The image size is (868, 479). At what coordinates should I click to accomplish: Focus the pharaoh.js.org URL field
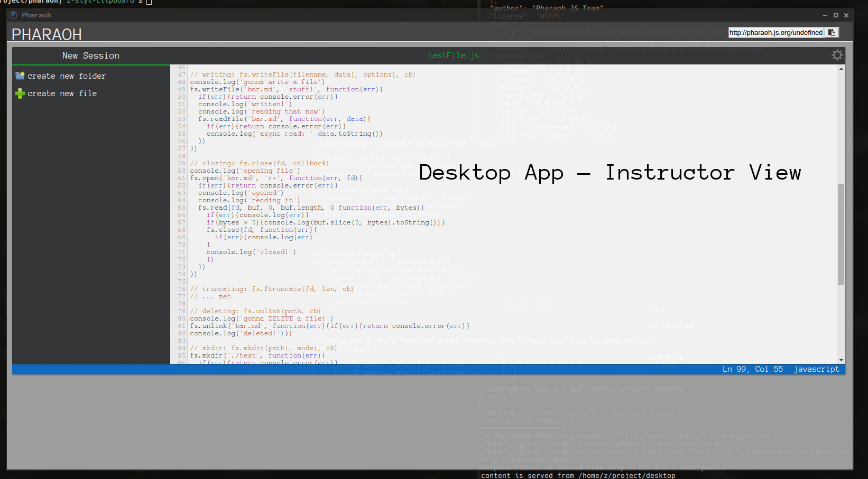[x=776, y=33]
